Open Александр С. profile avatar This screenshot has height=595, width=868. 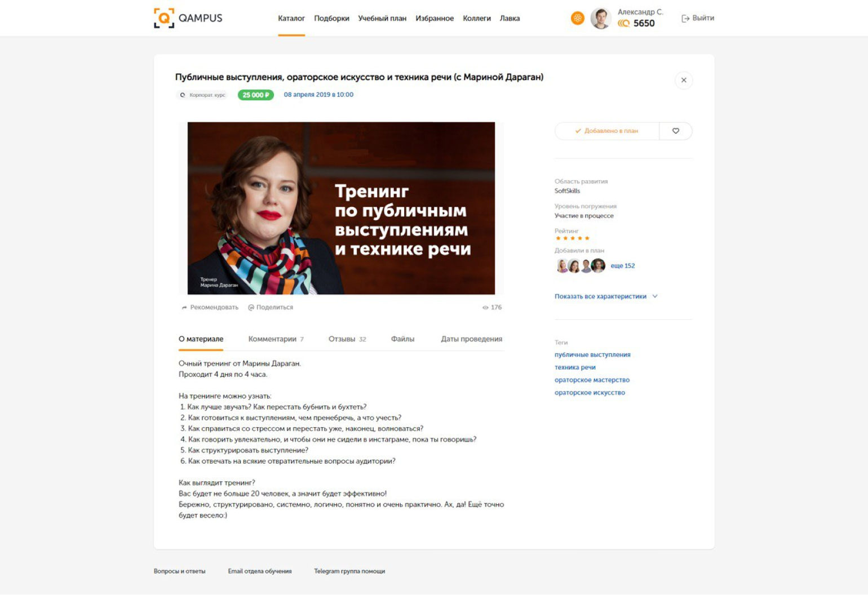[x=601, y=19]
